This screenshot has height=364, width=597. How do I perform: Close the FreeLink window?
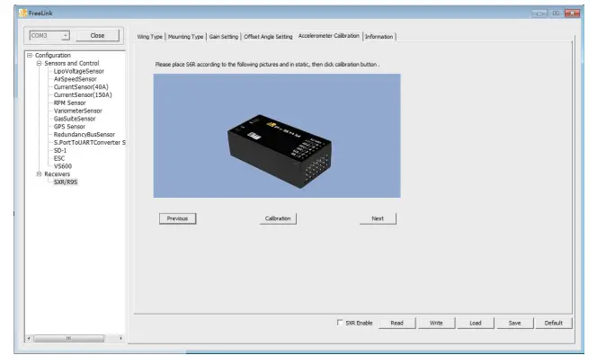[572, 13]
